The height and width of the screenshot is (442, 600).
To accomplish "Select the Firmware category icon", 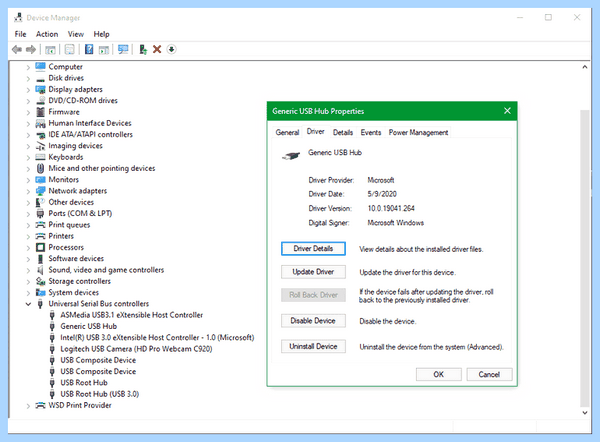I will pyautogui.click(x=40, y=112).
